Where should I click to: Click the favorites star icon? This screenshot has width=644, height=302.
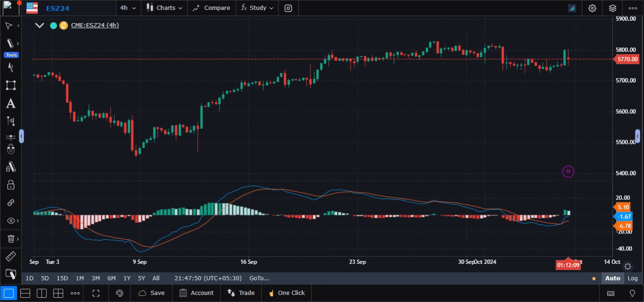click(594, 278)
